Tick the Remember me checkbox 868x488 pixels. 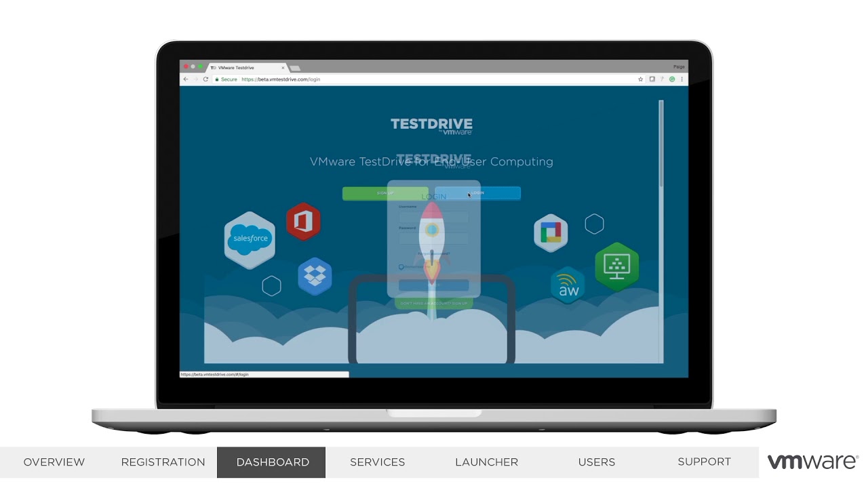click(401, 267)
